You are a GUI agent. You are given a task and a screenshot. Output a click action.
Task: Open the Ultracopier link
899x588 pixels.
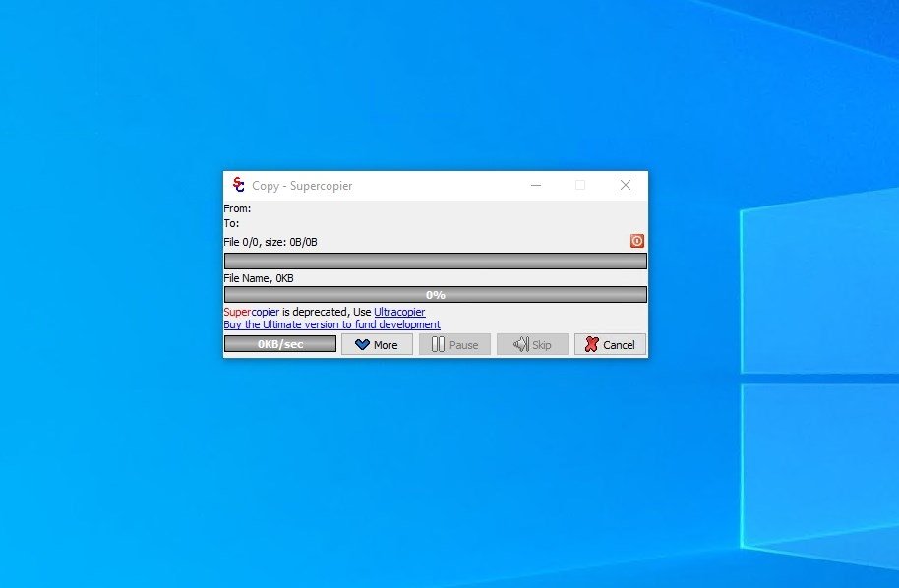point(399,312)
